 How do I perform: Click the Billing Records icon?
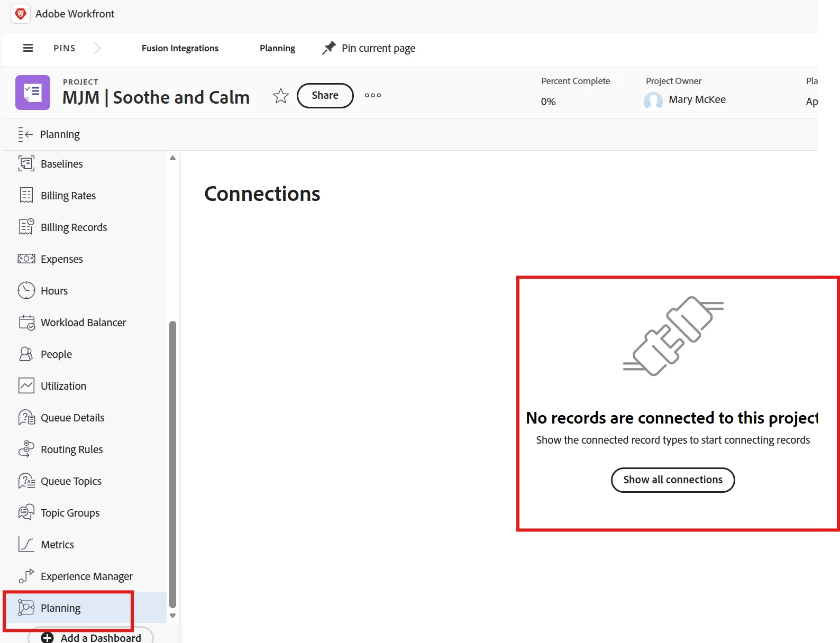click(26, 227)
